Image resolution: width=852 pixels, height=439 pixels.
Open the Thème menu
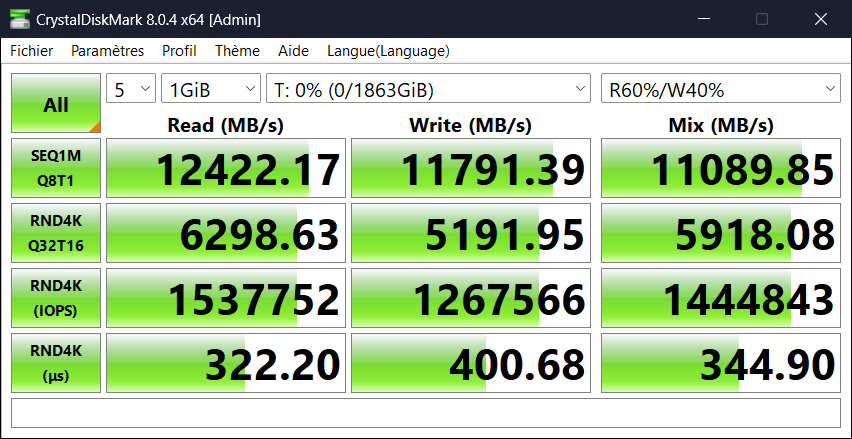(237, 51)
